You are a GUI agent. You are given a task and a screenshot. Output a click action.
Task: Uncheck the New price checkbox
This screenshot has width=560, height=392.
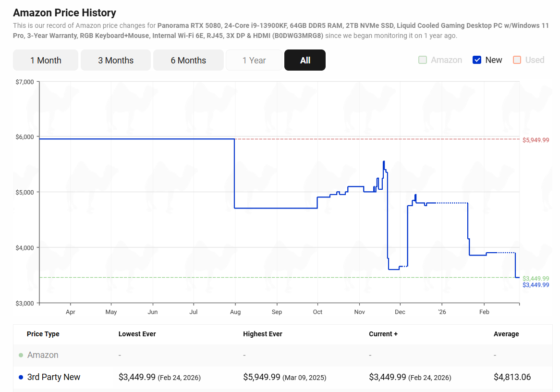(x=477, y=60)
